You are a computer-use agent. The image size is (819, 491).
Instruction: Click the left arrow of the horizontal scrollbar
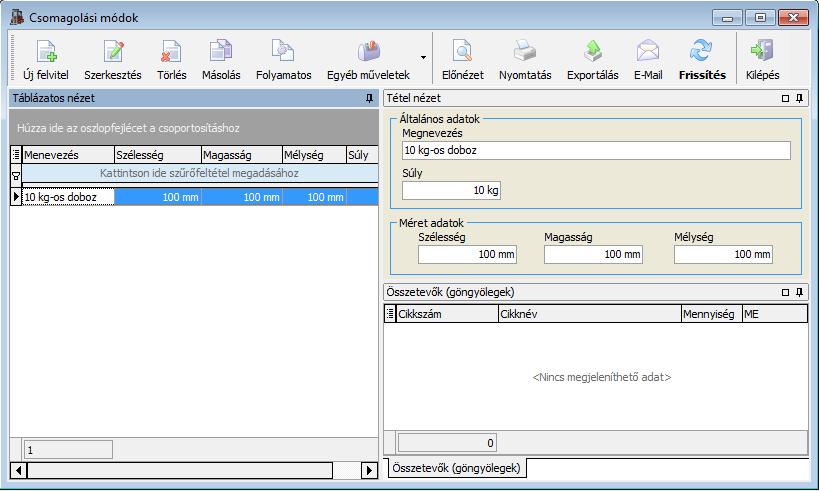[x=18, y=470]
